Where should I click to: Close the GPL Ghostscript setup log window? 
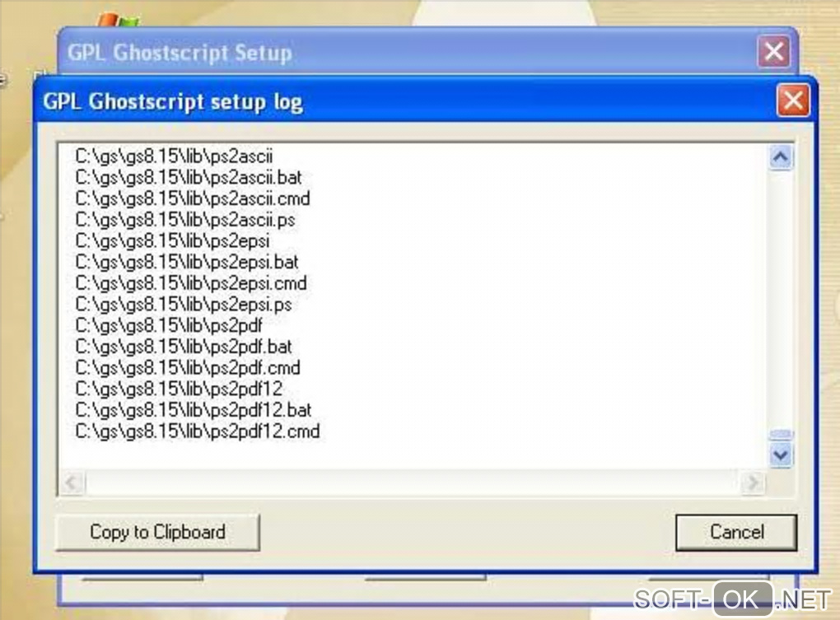793,100
